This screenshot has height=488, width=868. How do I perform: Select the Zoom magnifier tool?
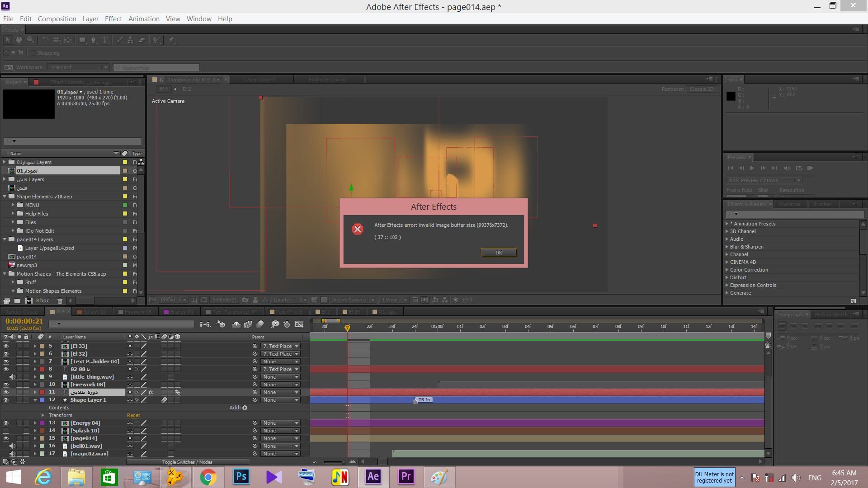(x=30, y=40)
